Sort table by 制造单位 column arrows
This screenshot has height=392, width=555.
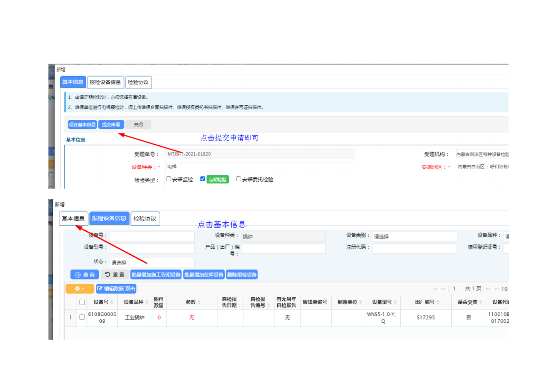pyautogui.click(x=361, y=302)
